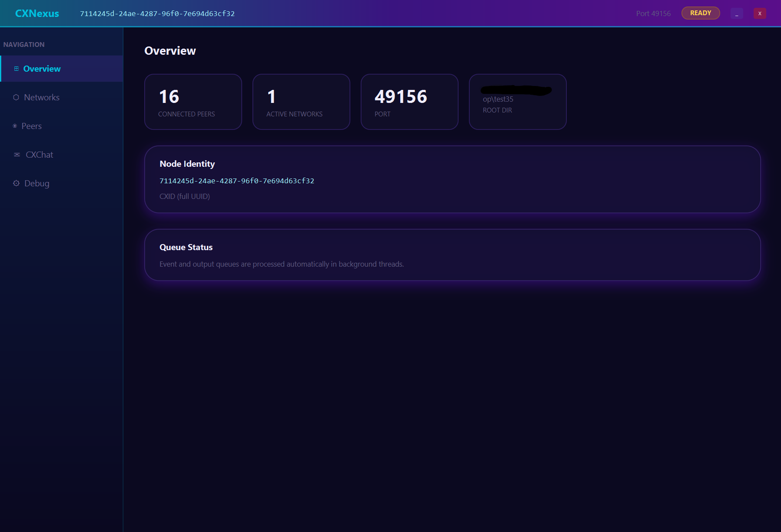Open the Peers section

62,126
